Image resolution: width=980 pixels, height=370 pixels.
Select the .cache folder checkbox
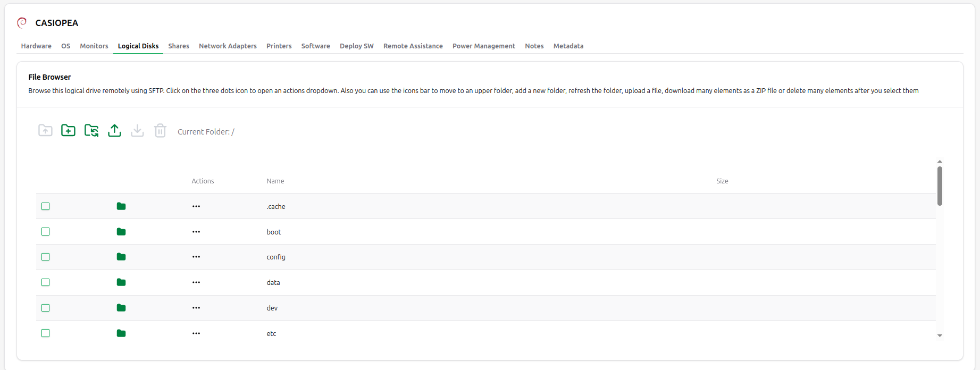46,206
